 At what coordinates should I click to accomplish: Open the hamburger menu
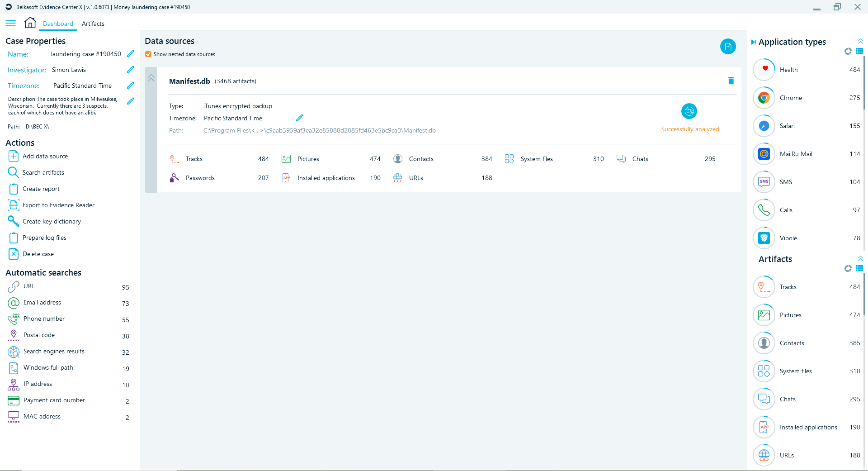[x=10, y=23]
